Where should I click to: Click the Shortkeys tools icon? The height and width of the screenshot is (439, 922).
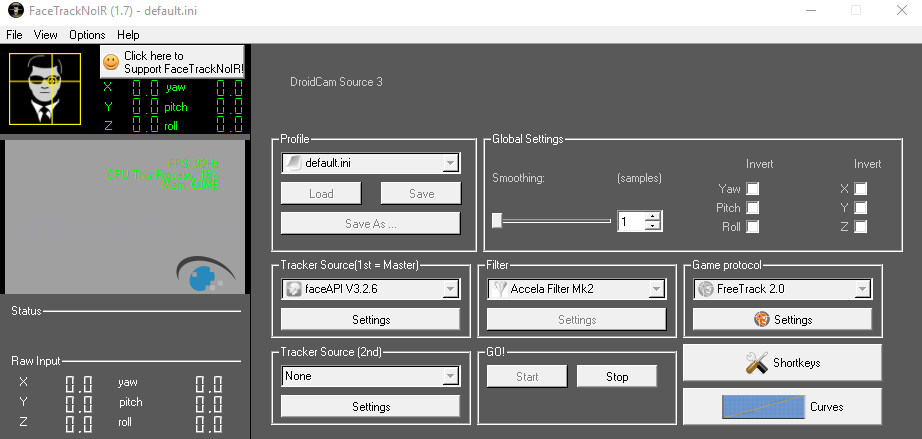click(x=757, y=363)
